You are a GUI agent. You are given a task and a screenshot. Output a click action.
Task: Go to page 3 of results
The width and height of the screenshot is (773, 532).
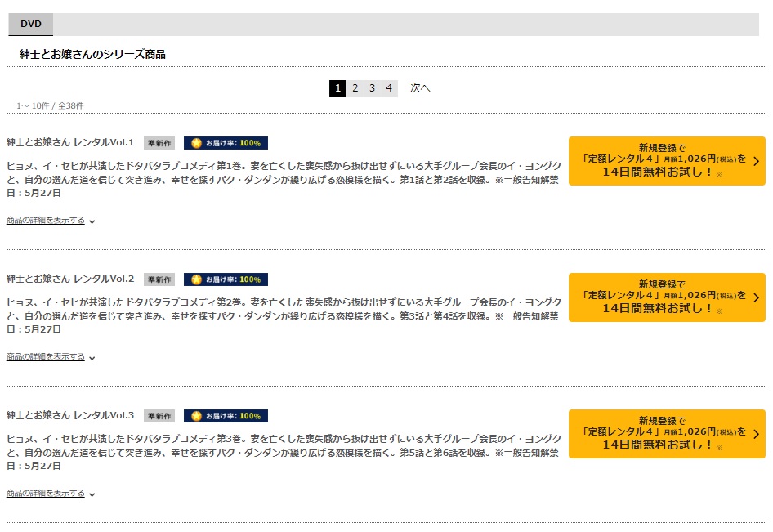coord(373,88)
